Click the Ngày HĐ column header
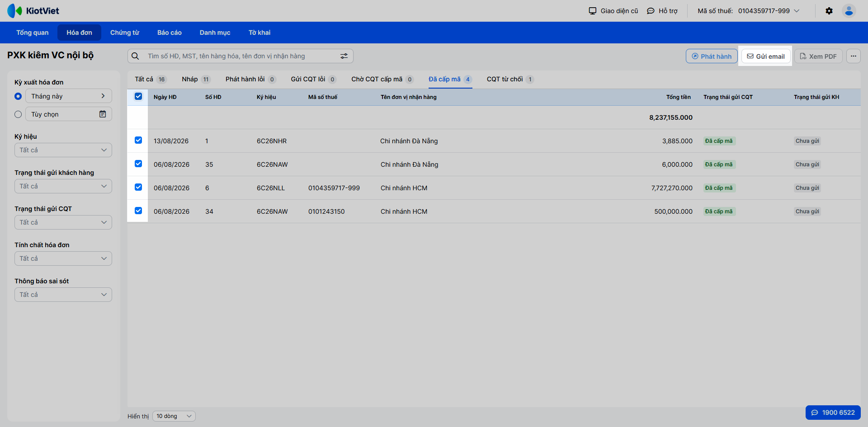Viewport: 868px width, 427px height. pyautogui.click(x=165, y=97)
